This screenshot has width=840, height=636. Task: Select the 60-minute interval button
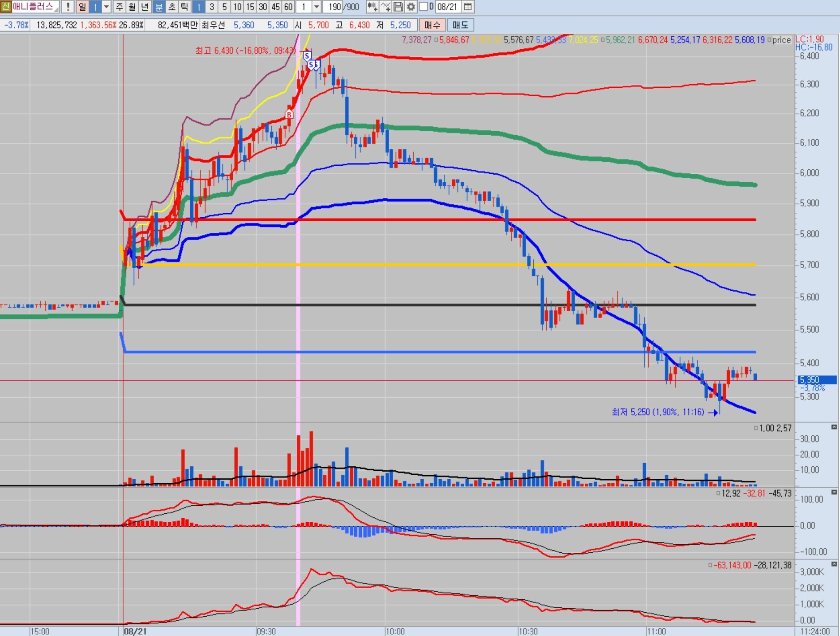[x=288, y=7]
